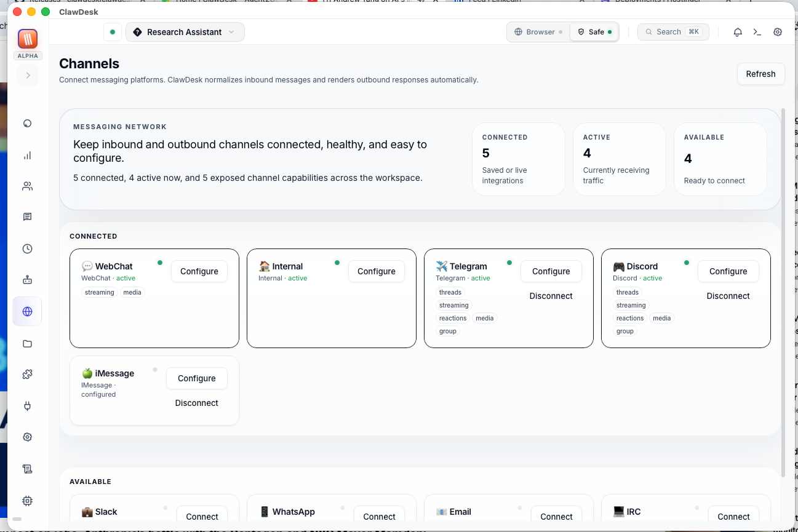
Task: Expand the sidebar using the chevron arrow
Action: pos(28,76)
